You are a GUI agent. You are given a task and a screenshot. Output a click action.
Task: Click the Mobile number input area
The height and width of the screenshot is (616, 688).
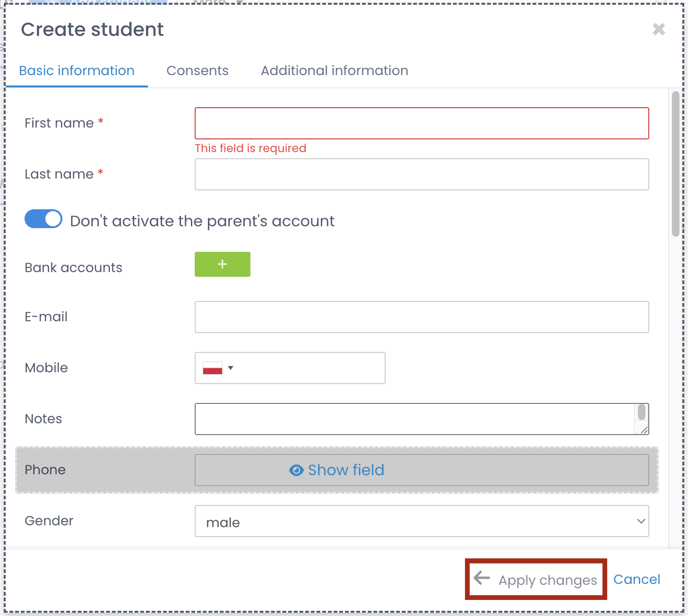[310, 368]
